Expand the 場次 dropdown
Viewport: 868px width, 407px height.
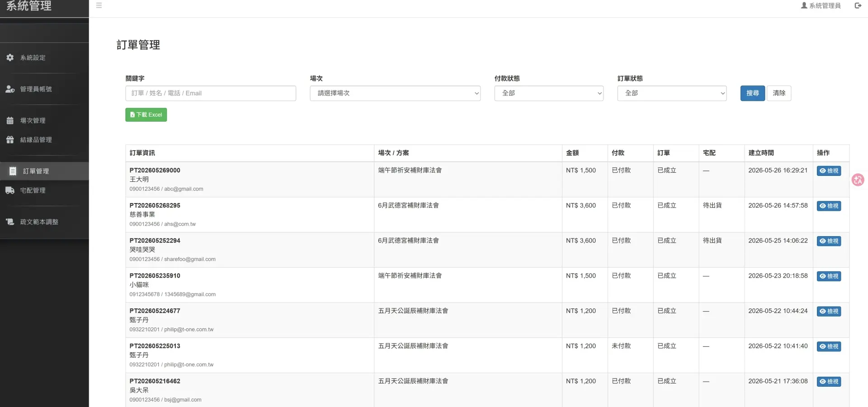coord(395,93)
